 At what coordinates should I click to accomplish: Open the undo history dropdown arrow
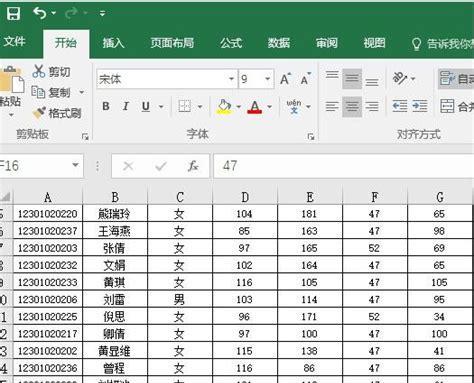54,13
